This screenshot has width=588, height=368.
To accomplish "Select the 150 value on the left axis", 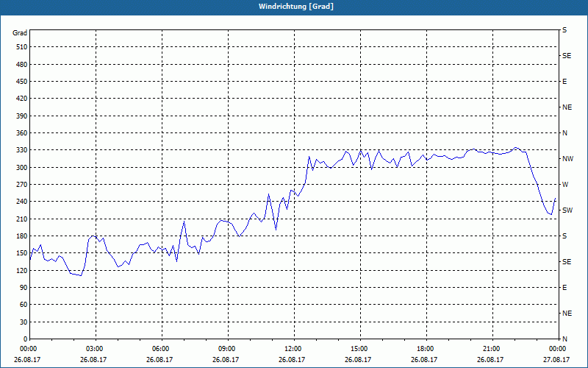I will point(22,253).
